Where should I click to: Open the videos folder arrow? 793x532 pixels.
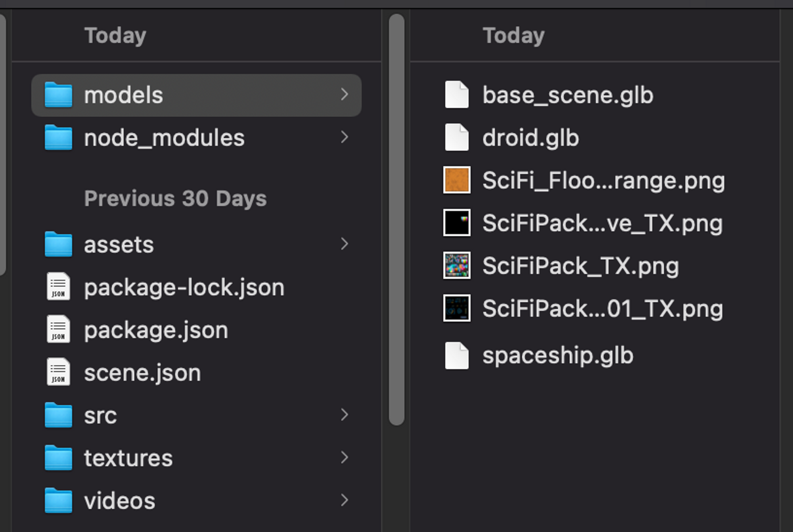coord(344,500)
